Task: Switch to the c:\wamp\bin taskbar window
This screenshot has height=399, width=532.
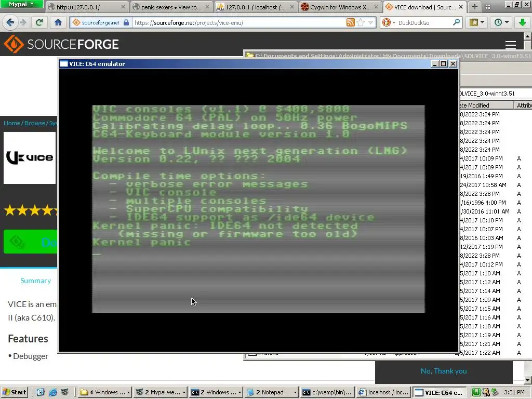Action: coord(327,392)
